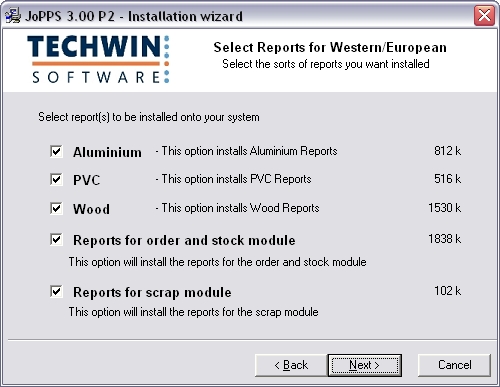Image resolution: width=500 pixels, height=387 pixels.
Task: Click 'Reports for order and stock module' label
Action: click(x=184, y=240)
